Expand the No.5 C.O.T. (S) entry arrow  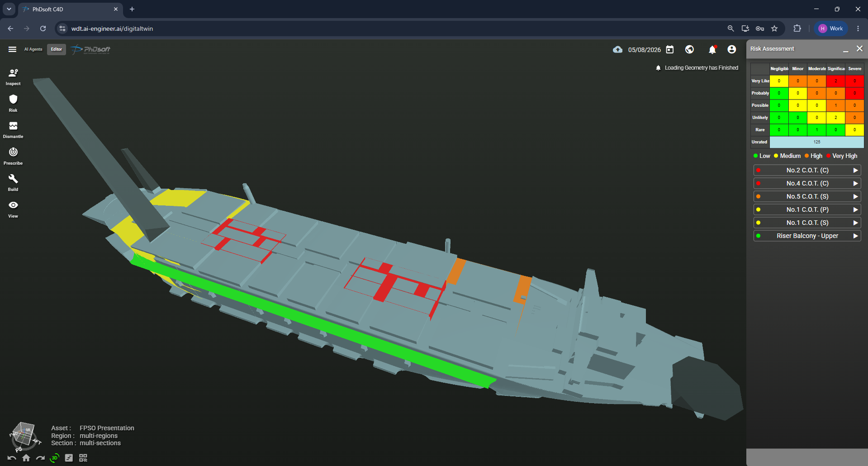click(x=855, y=196)
